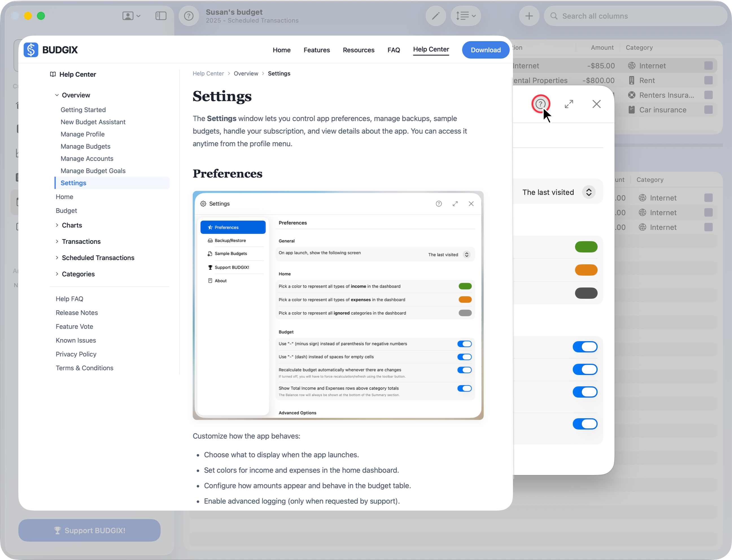Pick the orange expenses color swatch
Image resolution: width=732 pixels, height=560 pixels.
click(x=586, y=270)
